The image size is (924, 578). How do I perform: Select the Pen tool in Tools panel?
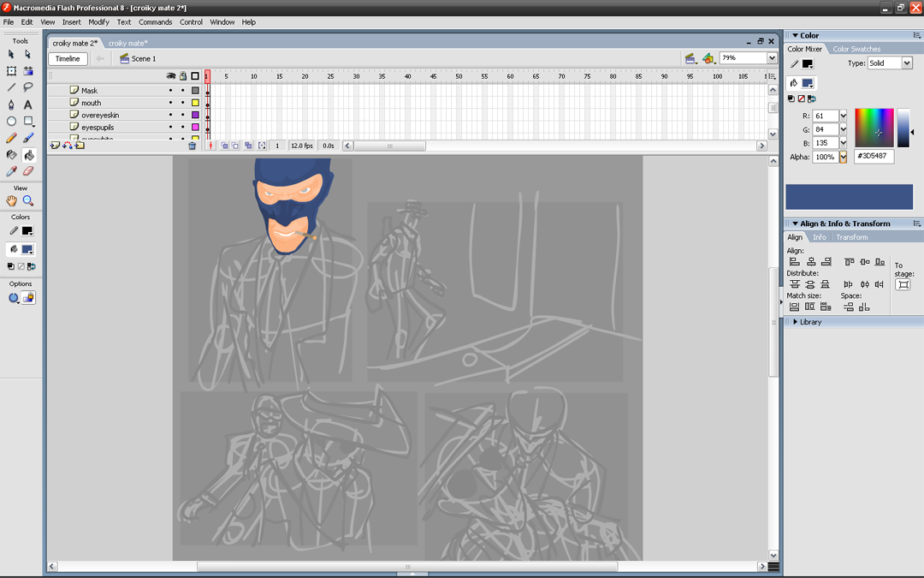11,104
